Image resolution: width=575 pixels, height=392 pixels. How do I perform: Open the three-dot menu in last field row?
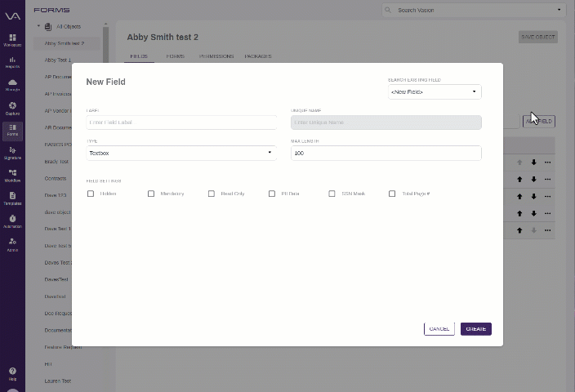click(547, 230)
